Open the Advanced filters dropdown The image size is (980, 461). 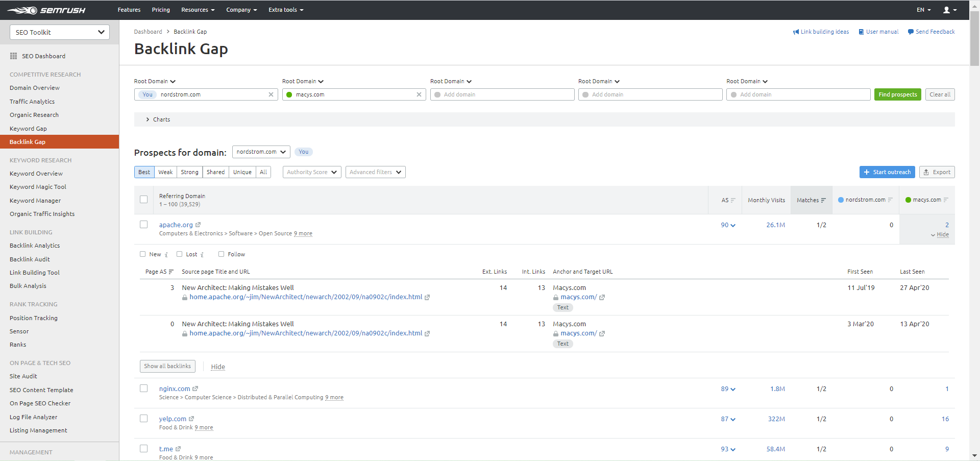click(x=375, y=172)
